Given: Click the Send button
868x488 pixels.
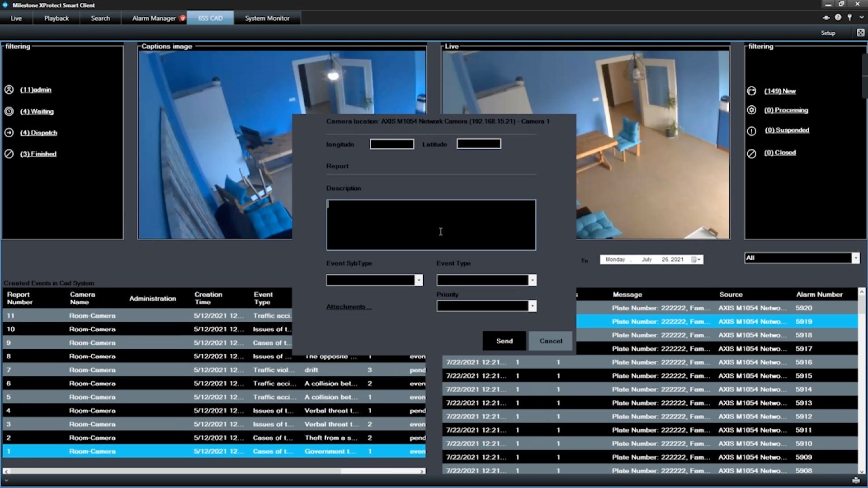Looking at the screenshot, I should pos(504,341).
